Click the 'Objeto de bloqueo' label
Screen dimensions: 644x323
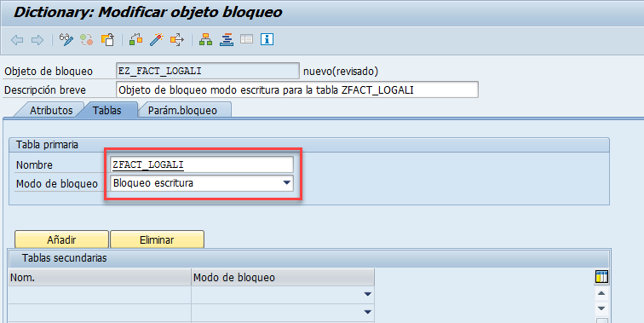point(49,71)
